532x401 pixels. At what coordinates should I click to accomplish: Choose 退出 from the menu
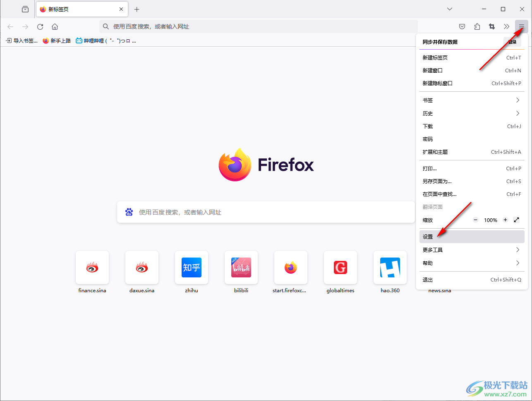pos(472,280)
